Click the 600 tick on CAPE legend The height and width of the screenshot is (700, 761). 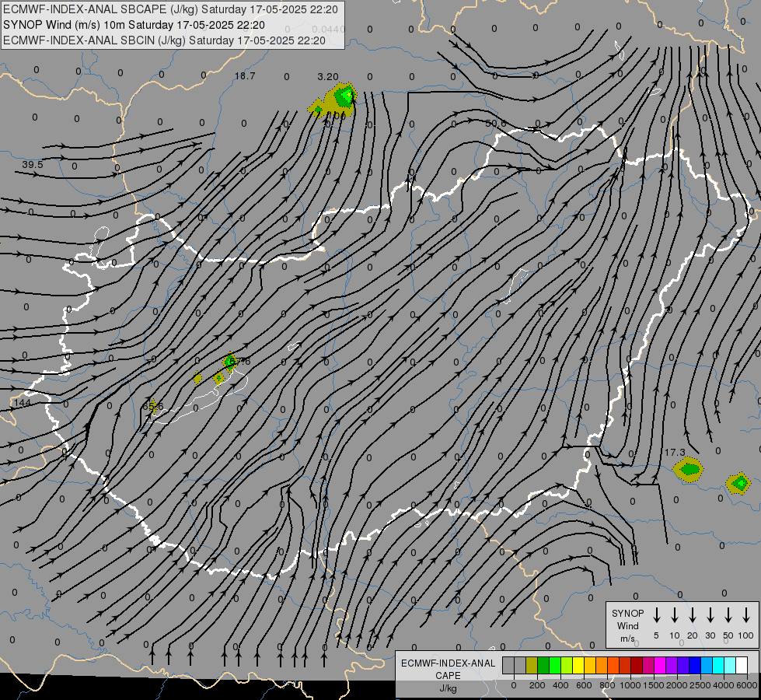coord(584,685)
